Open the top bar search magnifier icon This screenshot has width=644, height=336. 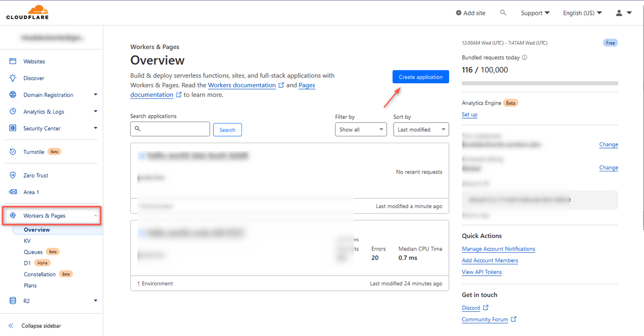tap(503, 13)
